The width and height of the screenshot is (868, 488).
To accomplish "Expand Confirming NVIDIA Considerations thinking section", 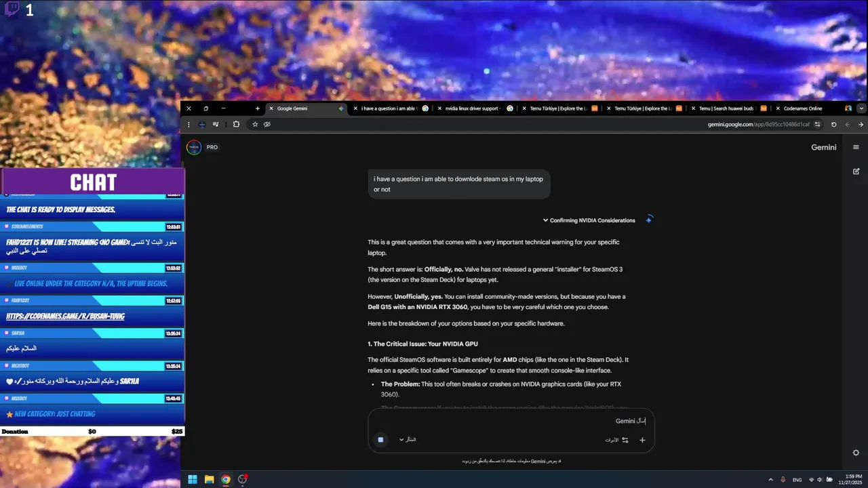I will tap(589, 220).
